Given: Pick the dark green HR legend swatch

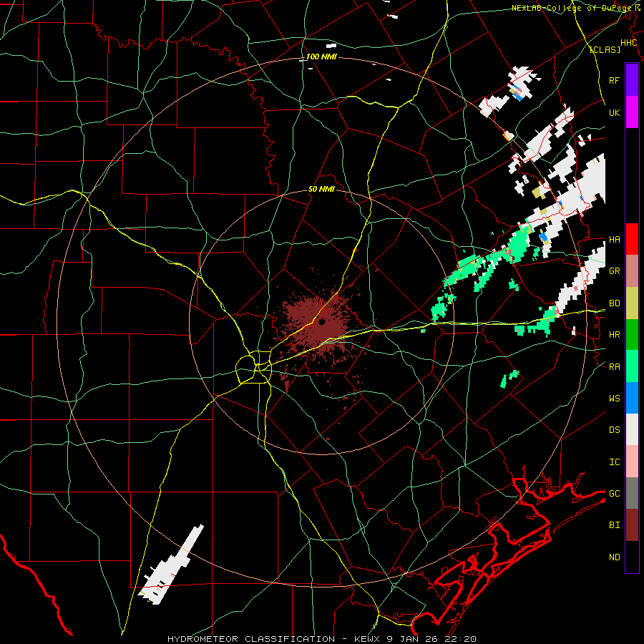Looking at the screenshot, I should tap(632, 334).
